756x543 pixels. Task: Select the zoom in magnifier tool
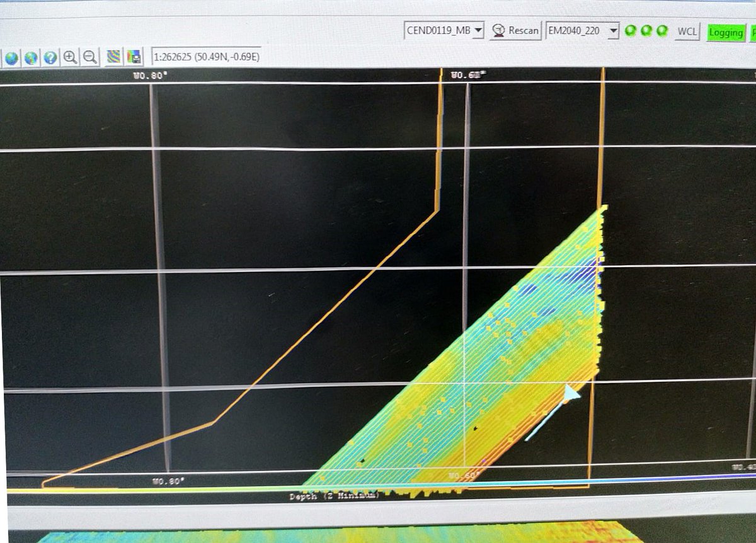70,57
